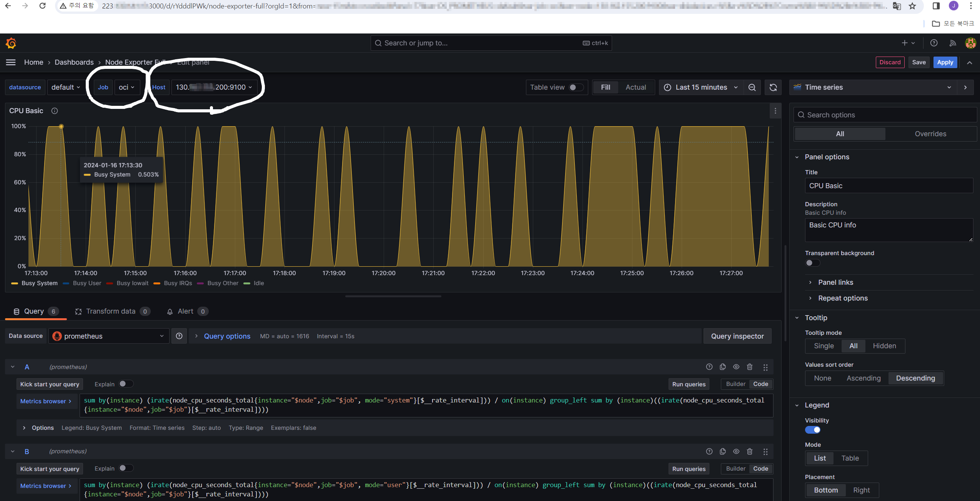This screenshot has width=980, height=501.
Task: Click Busy System legend color swatch
Action: pyautogui.click(x=15, y=283)
